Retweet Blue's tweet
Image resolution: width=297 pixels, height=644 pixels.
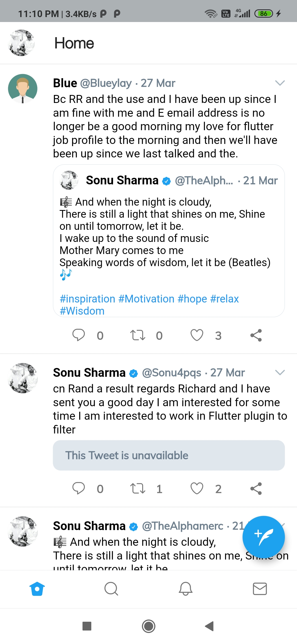(137, 335)
